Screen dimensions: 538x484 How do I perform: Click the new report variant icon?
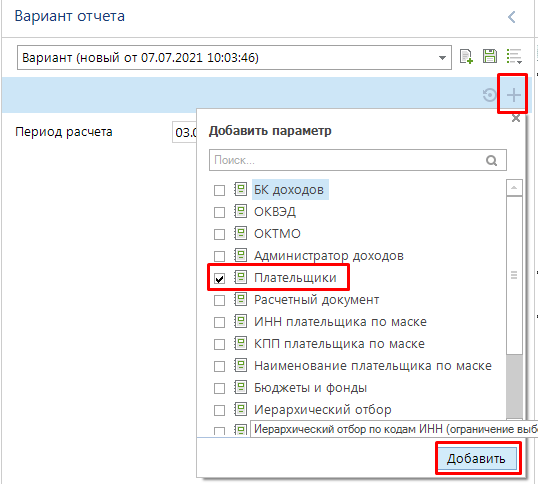(466, 57)
